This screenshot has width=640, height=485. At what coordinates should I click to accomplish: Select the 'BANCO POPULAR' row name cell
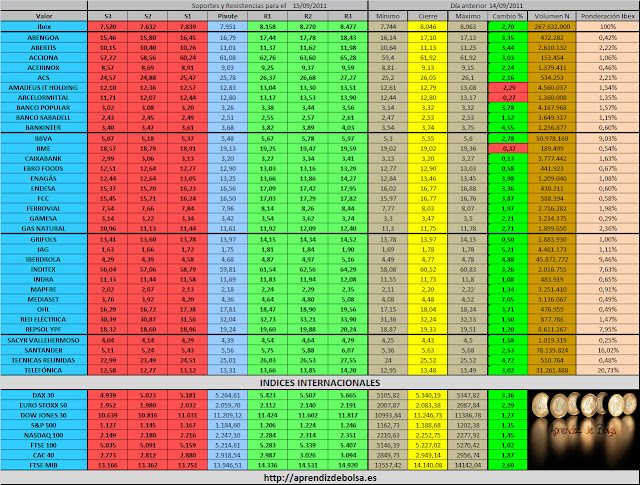click(44, 108)
